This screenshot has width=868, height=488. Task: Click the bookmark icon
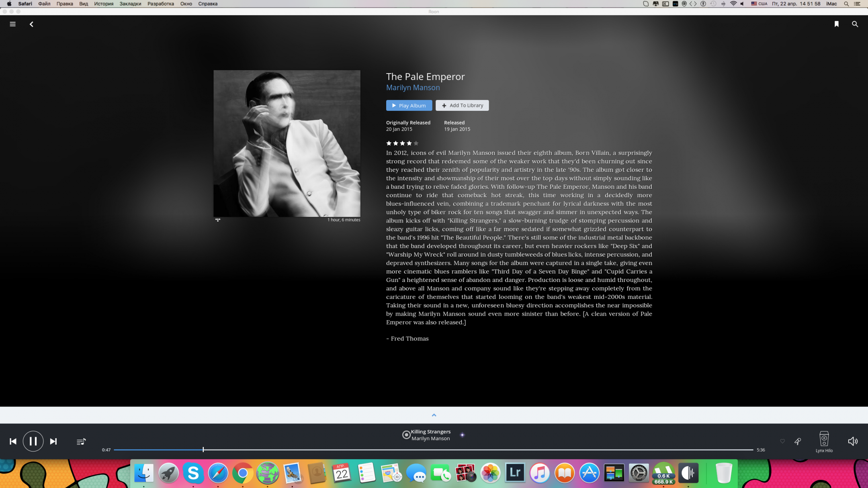836,24
